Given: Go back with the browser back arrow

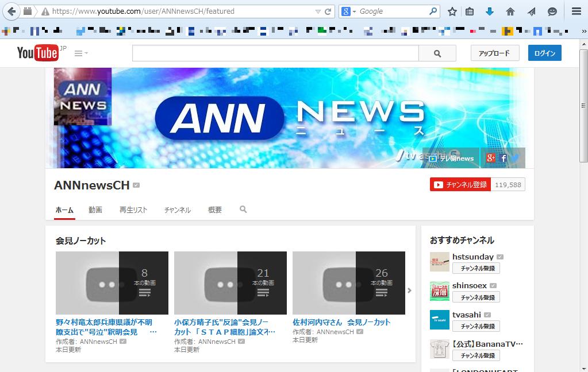Looking at the screenshot, I should tap(11, 11).
